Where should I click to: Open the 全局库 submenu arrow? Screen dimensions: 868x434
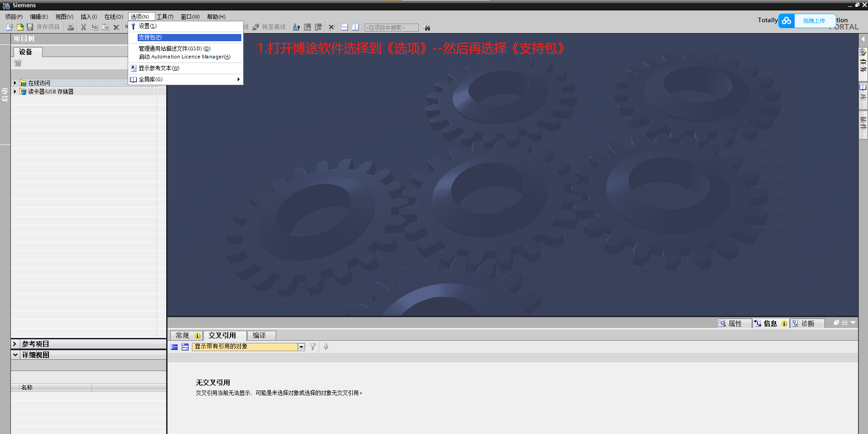239,79
